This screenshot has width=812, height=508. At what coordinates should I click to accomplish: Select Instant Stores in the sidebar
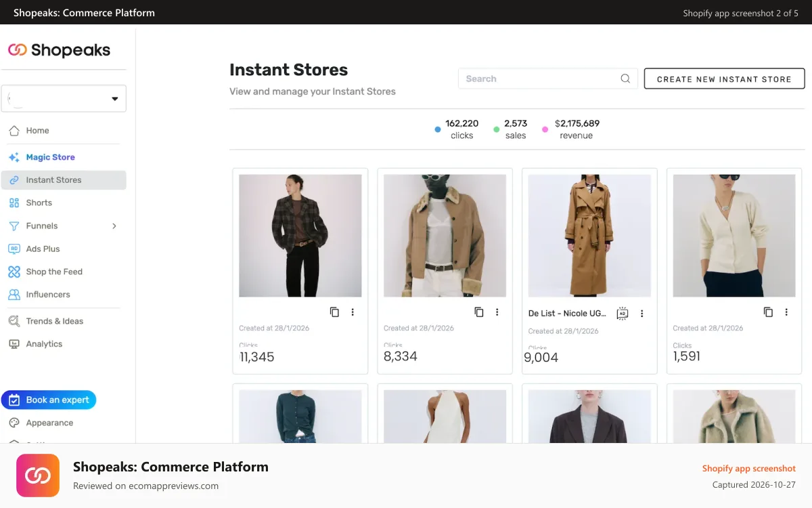tap(64, 180)
